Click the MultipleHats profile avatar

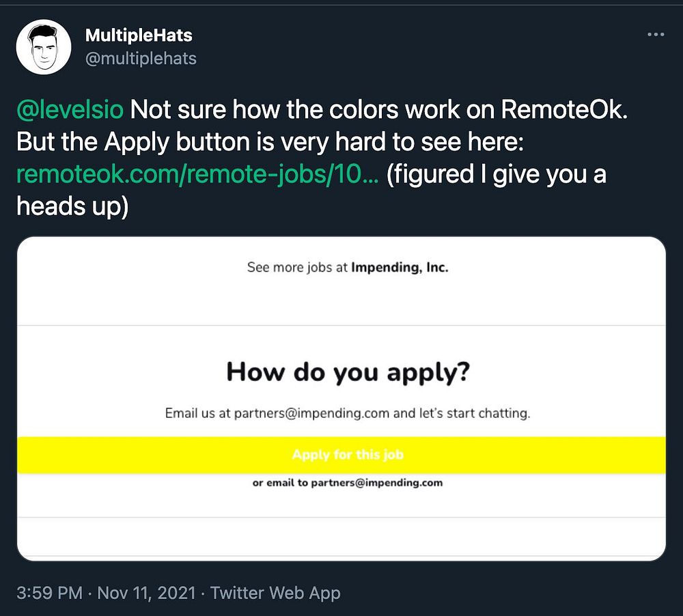44,46
